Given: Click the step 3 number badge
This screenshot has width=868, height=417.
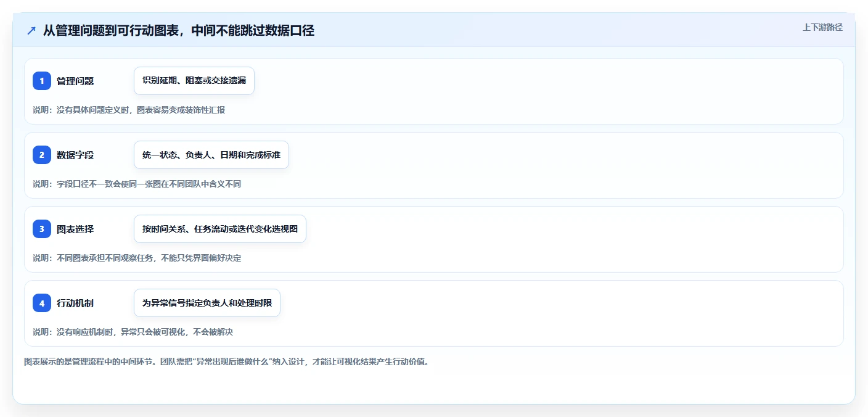Looking at the screenshot, I should point(42,229).
